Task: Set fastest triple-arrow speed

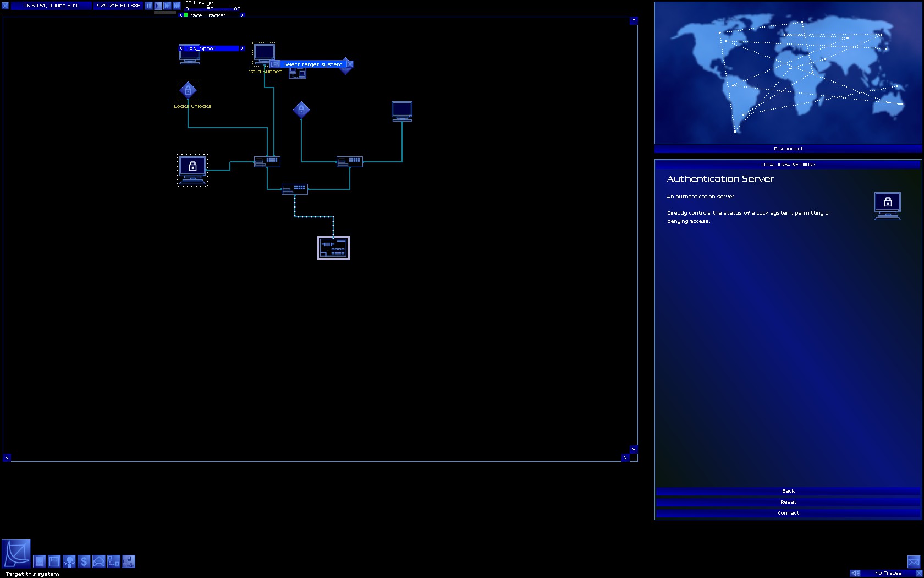Action: 177,6
